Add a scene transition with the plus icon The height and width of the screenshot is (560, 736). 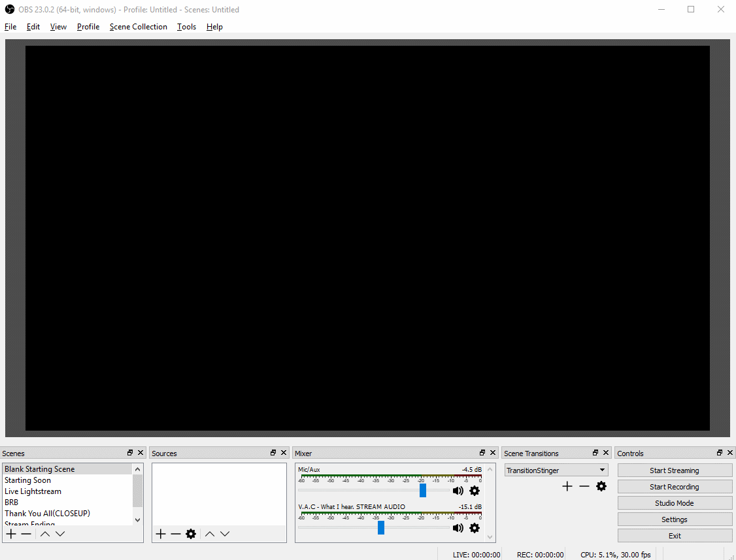567,486
